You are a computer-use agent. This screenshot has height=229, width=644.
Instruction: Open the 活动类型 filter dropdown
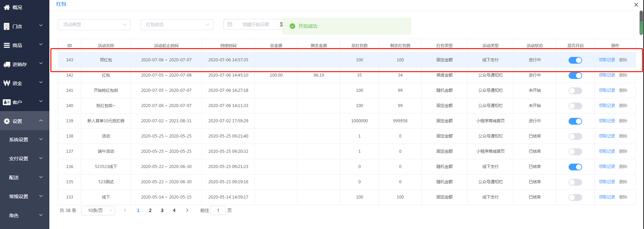[x=94, y=24]
